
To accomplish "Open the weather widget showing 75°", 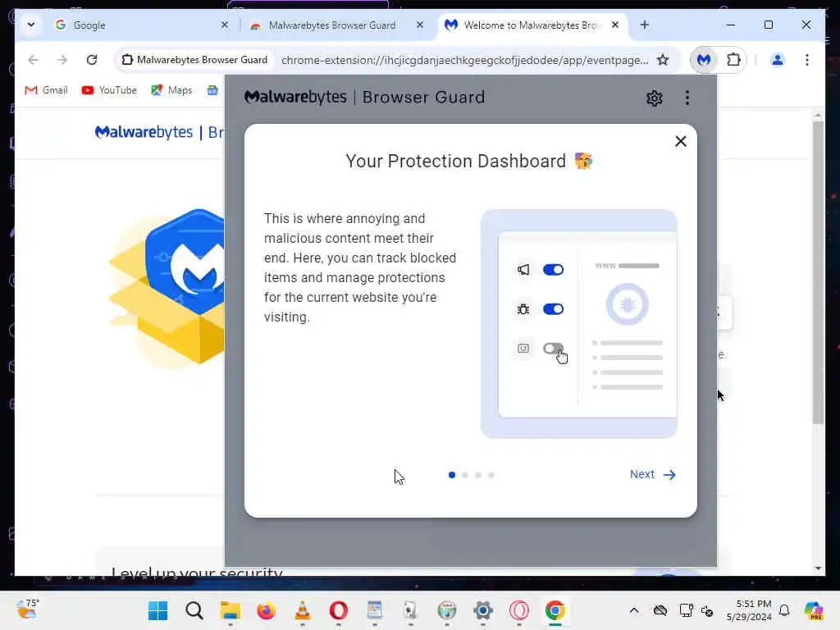I will [27, 610].
